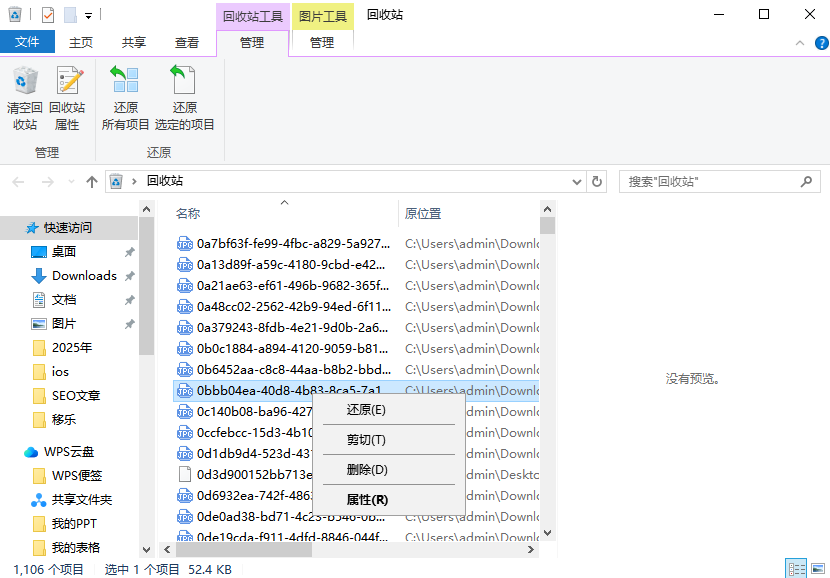Switch to large thumbnails view in status bar
This screenshot has width=830, height=578.
coord(819,569)
